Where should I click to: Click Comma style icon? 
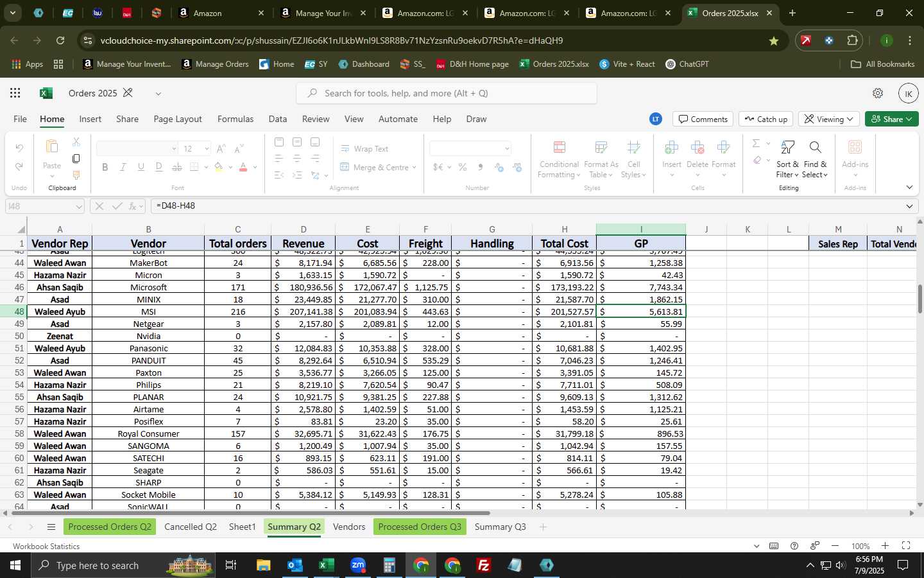click(480, 167)
